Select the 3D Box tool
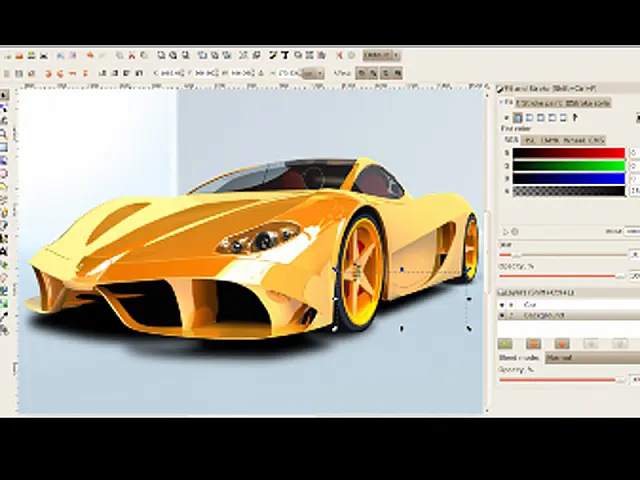Image resolution: width=640 pixels, height=480 pixels. (4, 160)
